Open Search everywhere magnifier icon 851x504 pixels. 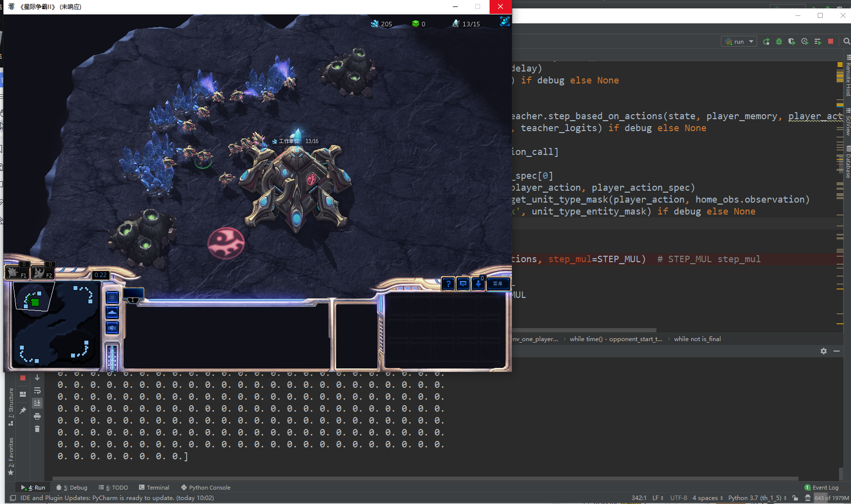(847, 42)
